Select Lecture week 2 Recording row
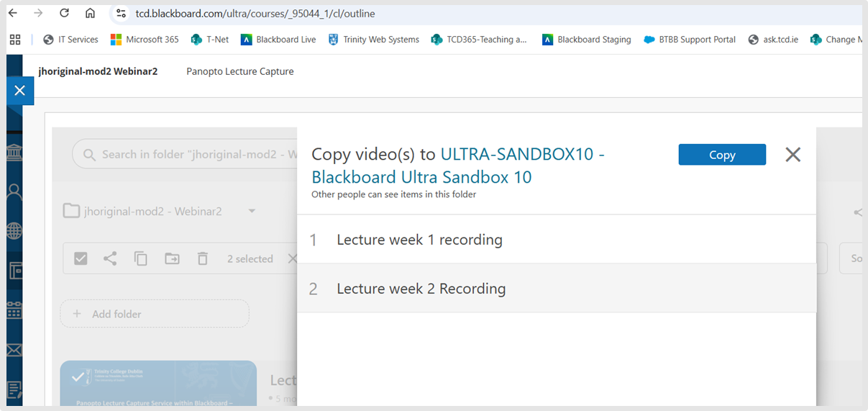868x411 pixels. 557,289
